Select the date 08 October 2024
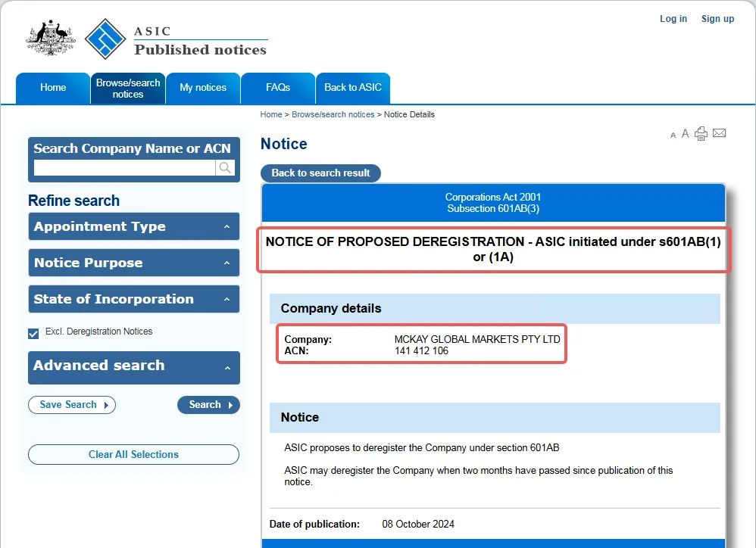This screenshot has width=756, height=548. [418, 524]
